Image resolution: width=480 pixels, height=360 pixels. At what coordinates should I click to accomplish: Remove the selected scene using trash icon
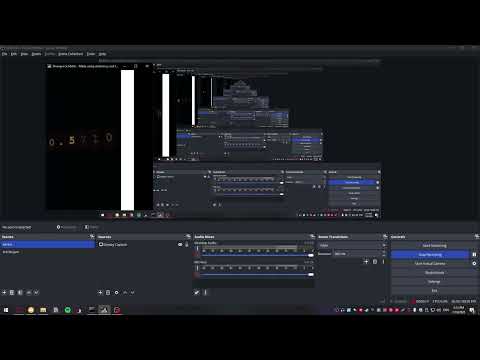point(12,292)
